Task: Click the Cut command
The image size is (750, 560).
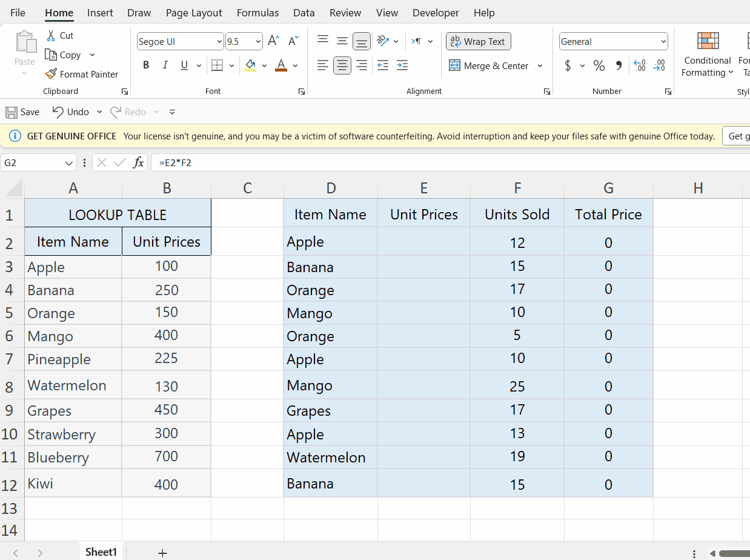Action: [x=61, y=35]
